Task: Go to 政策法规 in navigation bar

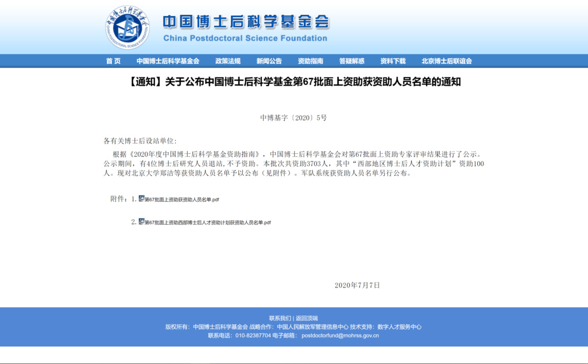Action: point(228,61)
